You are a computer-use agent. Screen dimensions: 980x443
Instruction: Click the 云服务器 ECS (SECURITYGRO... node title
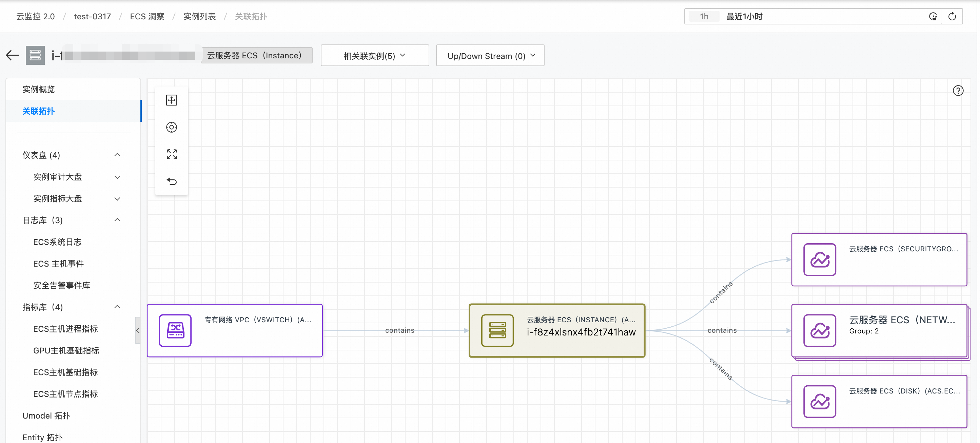click(x=903, y=249)
